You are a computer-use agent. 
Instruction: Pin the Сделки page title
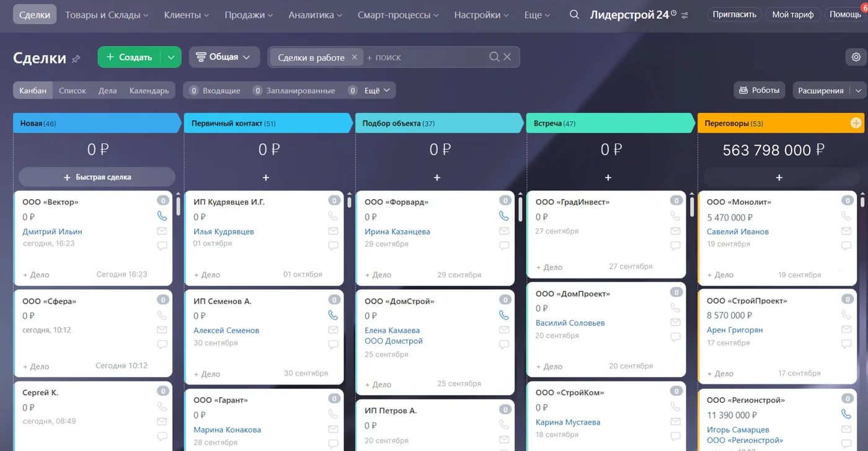76,58
